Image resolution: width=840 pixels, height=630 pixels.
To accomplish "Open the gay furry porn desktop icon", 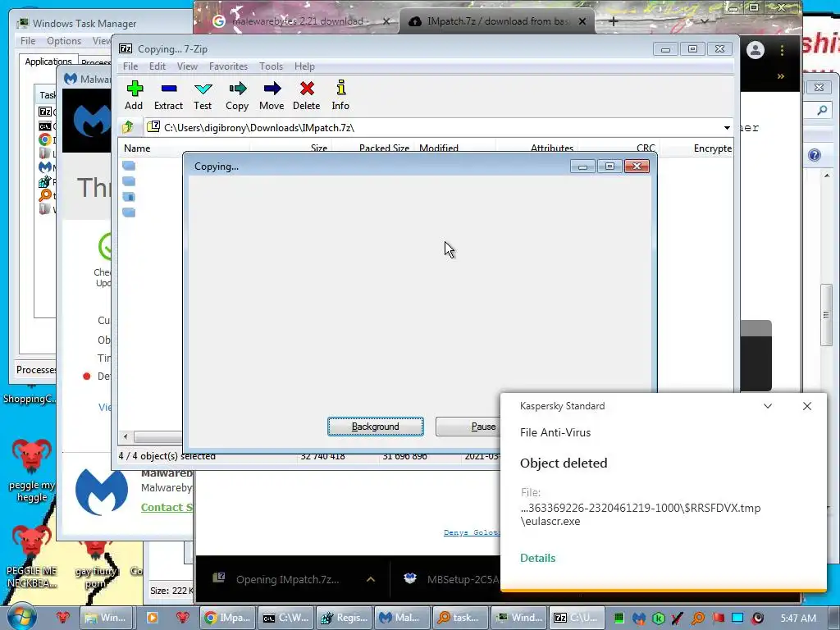I will click(x=95, y=563).
